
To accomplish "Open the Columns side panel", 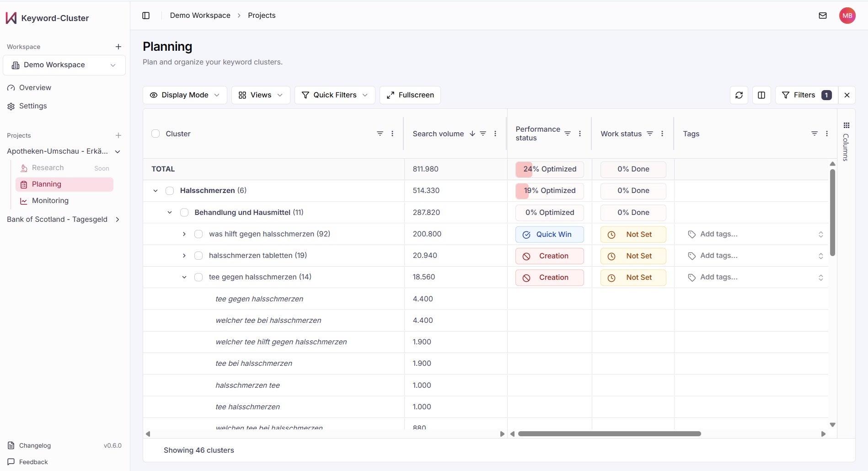I will (x=846, y=142).
